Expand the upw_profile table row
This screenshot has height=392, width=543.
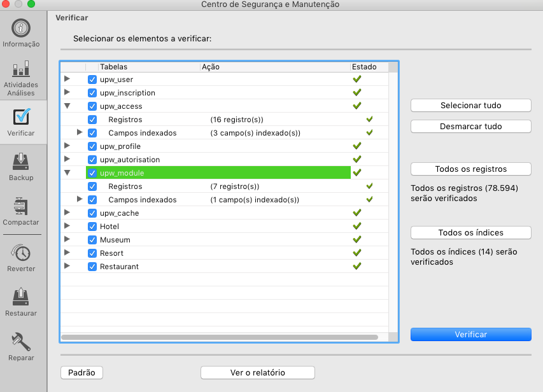[x=67, y=146]
